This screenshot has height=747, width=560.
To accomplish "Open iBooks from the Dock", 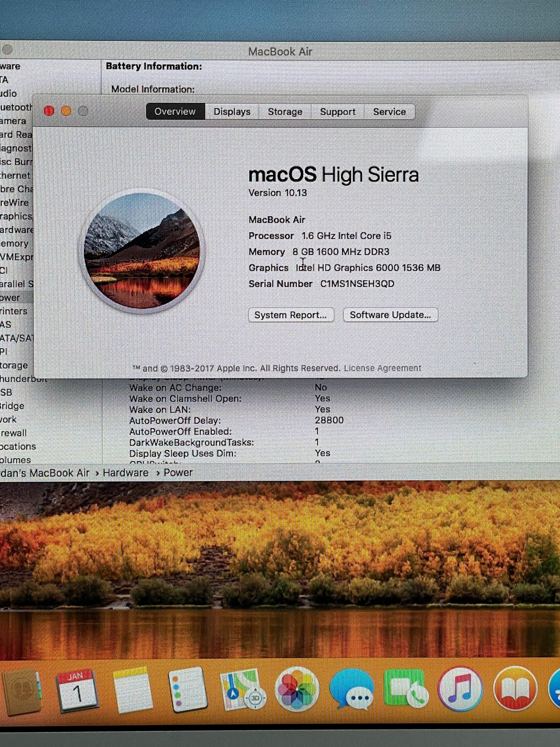I will coord(515,689).
